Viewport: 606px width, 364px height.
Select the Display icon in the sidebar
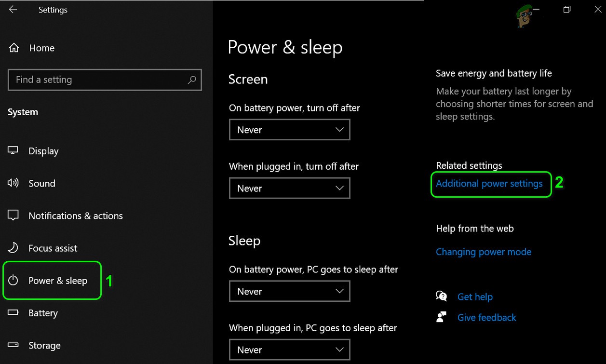point(13,150)
